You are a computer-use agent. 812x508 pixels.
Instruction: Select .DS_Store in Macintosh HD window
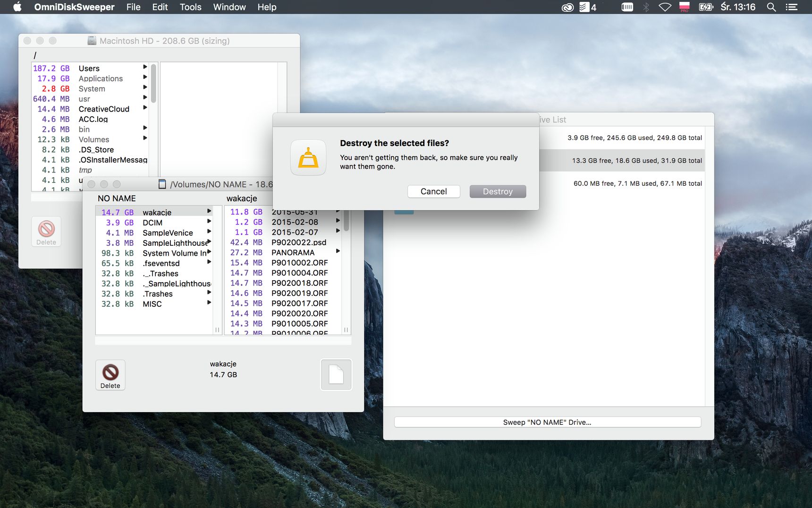coord(90,150)
